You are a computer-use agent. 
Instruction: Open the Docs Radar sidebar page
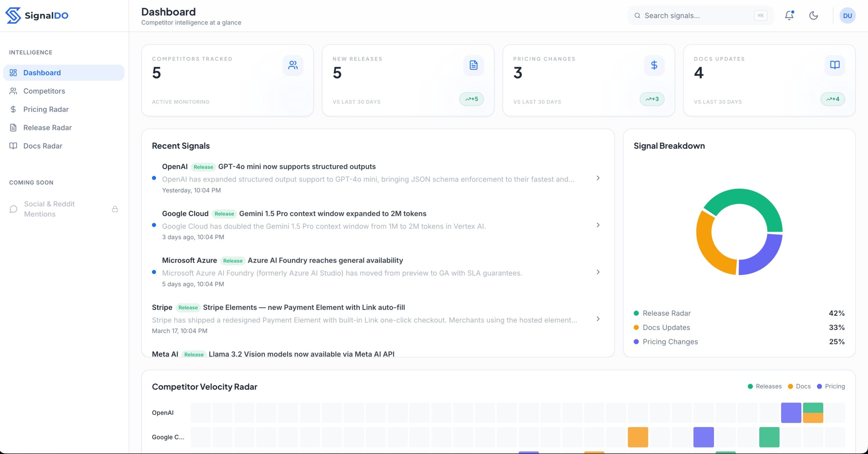tap(43, 146)
